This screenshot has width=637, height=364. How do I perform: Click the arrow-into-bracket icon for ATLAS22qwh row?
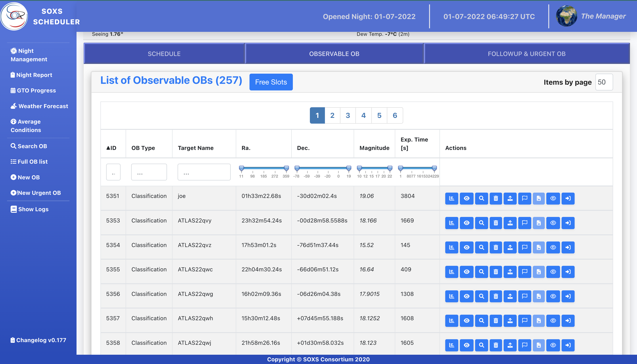568,320
